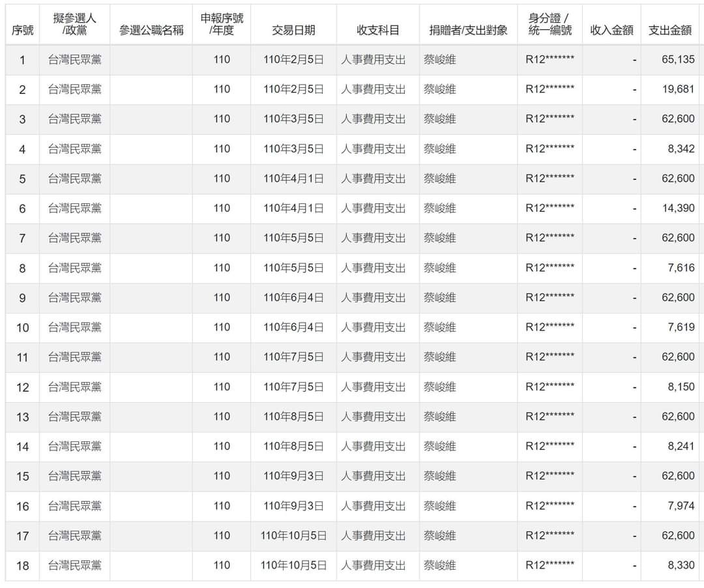Select 62,600 amount in row 3

tap(678, 119)
